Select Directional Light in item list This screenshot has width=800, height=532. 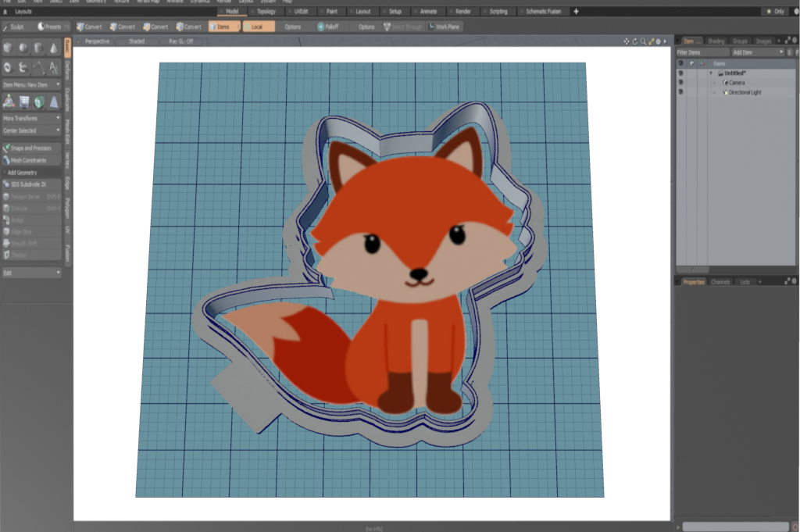(745, 92)
